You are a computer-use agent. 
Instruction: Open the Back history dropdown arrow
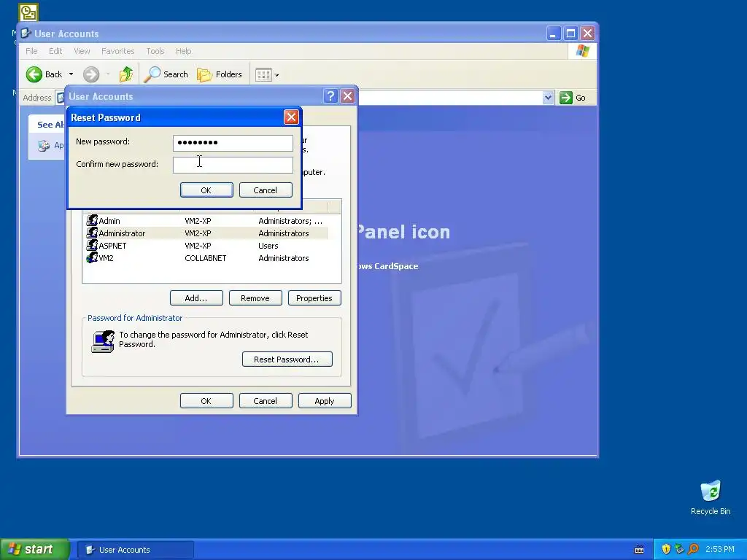click(71, 74)
